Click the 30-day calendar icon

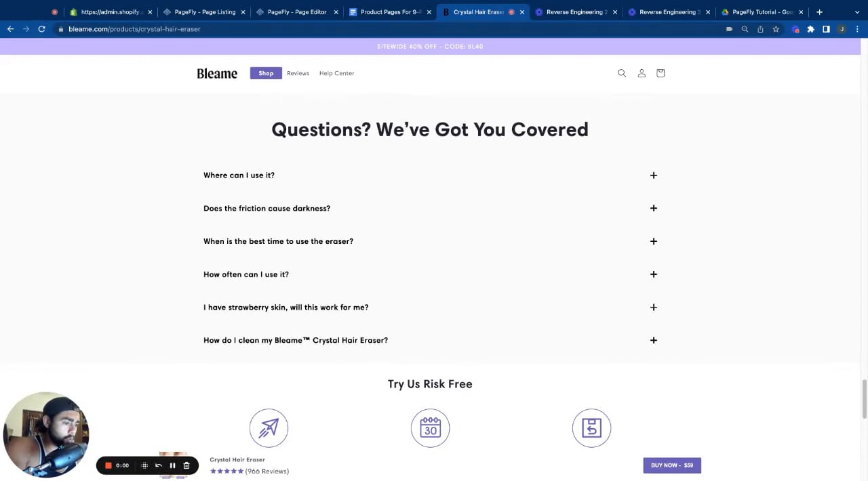click(430, 428)
